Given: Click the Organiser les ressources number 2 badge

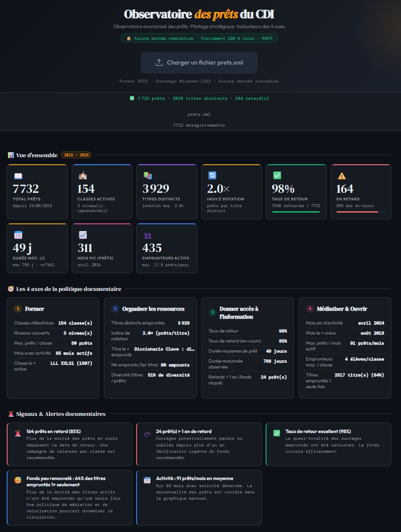Looking at the screenshot, I should [x=115, y=309].
